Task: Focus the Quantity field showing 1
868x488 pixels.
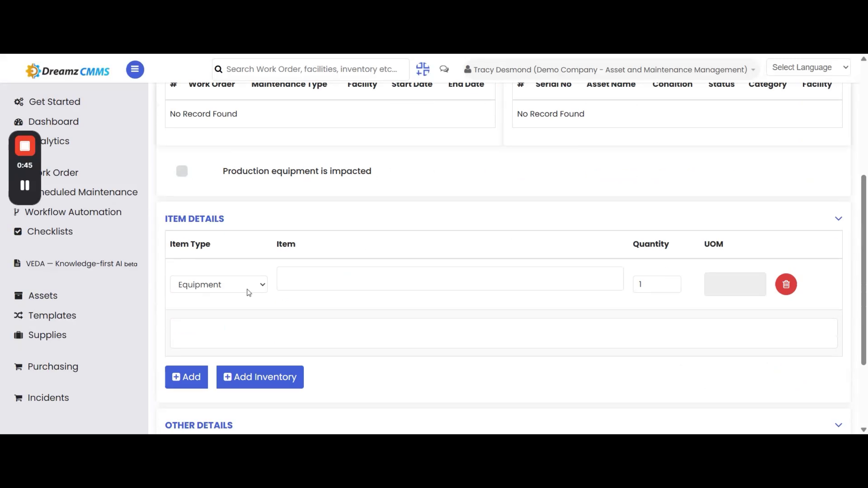Action: click(x=657, y=284)
